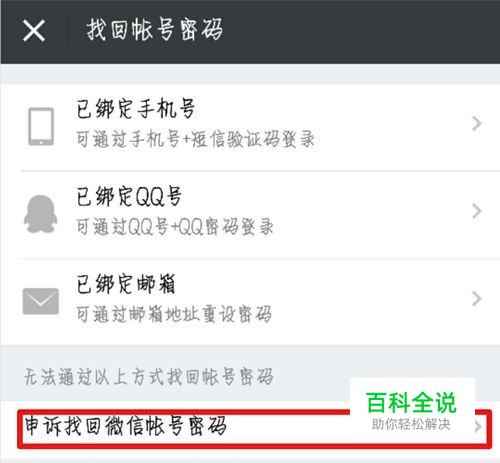Close the 找回帐号密码 page with X

[34, 31]
